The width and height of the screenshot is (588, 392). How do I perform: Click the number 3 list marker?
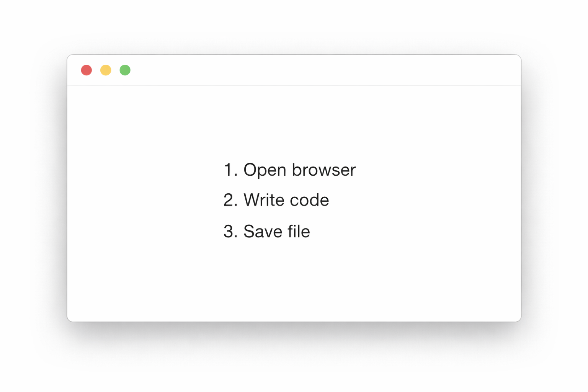230,232
